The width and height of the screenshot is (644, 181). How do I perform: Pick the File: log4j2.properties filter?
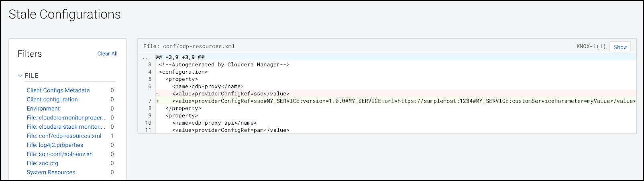click(x=55, y=145)
